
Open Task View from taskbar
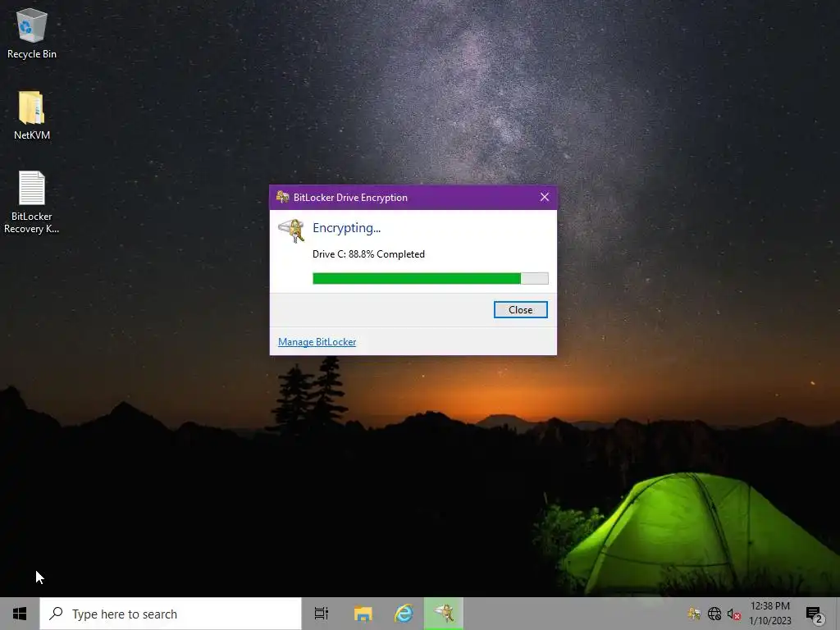tap(322, 614)
